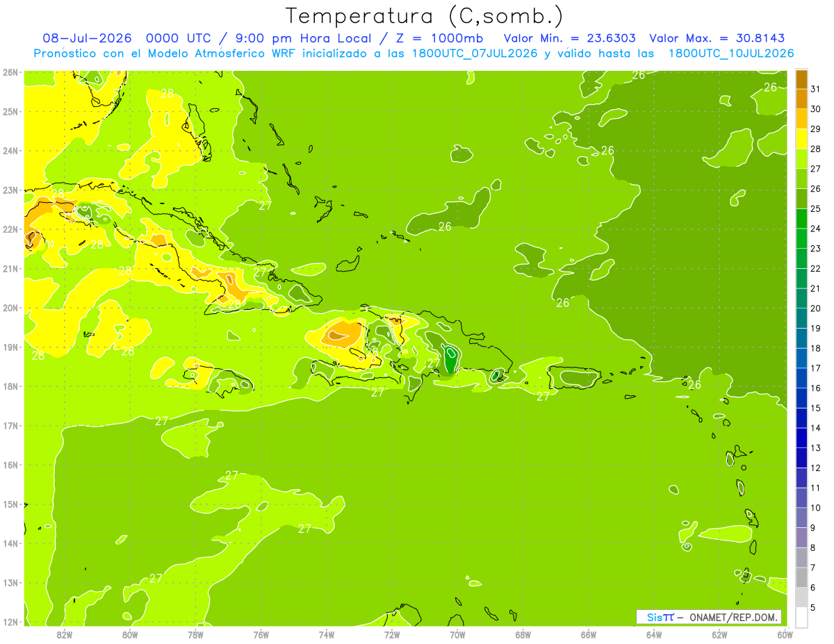The width and height of the screenshot is (834, 644).
Task: Click the "64W" longitude axis label
Action: click(x=654, y=634)
